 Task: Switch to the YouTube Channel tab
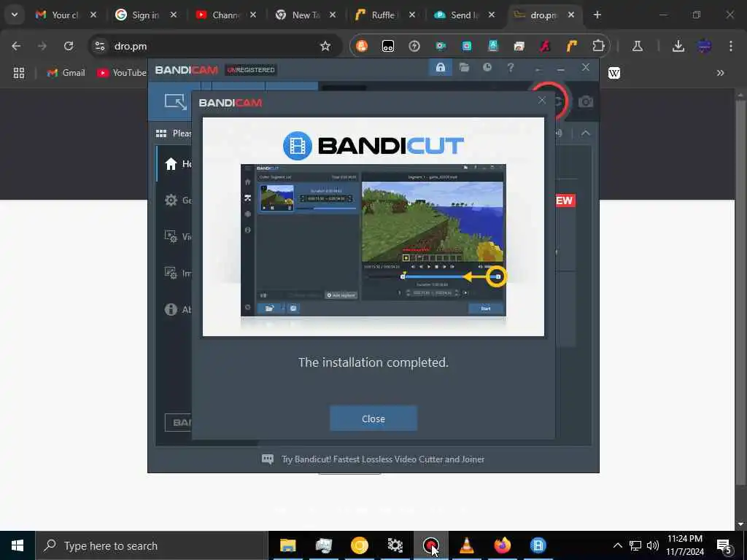pyautogui.click(x=226, y=15)
